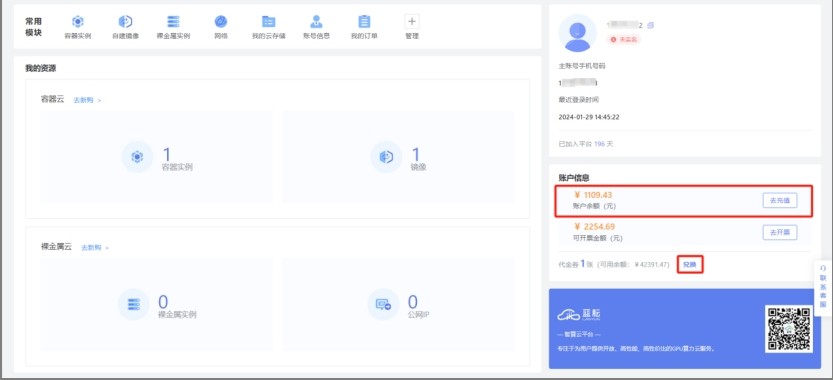
Task: Click the 去开票 invoice button
Action: click(780, 232)
